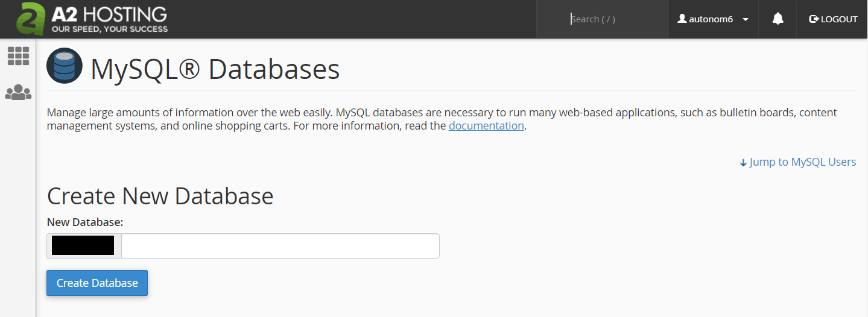Expand the autonom6 user dropdown
The image size is (868, 317).
(713, 19)
